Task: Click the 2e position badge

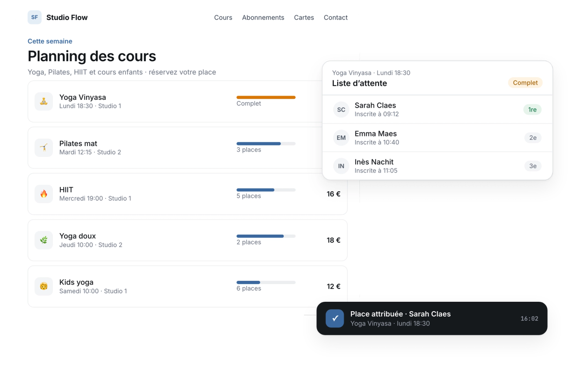Action: click(x=533, y=138)
